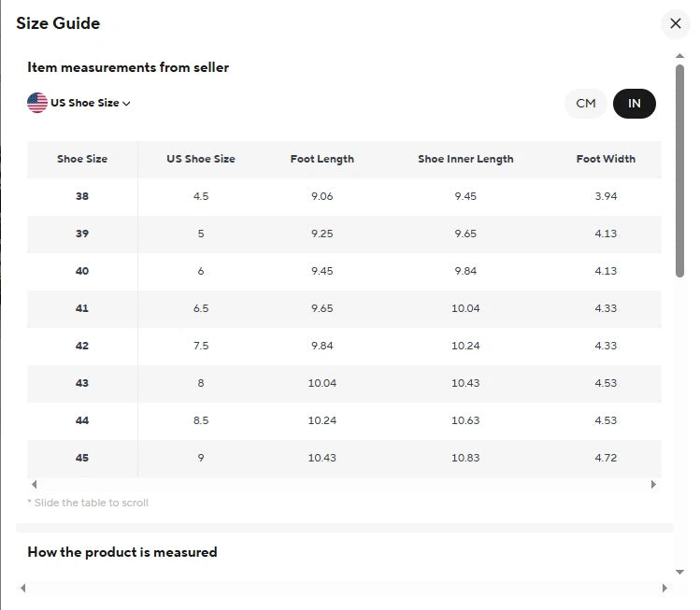
Task: Click the vertical scrollbar thumb
Action: (679, 168)
